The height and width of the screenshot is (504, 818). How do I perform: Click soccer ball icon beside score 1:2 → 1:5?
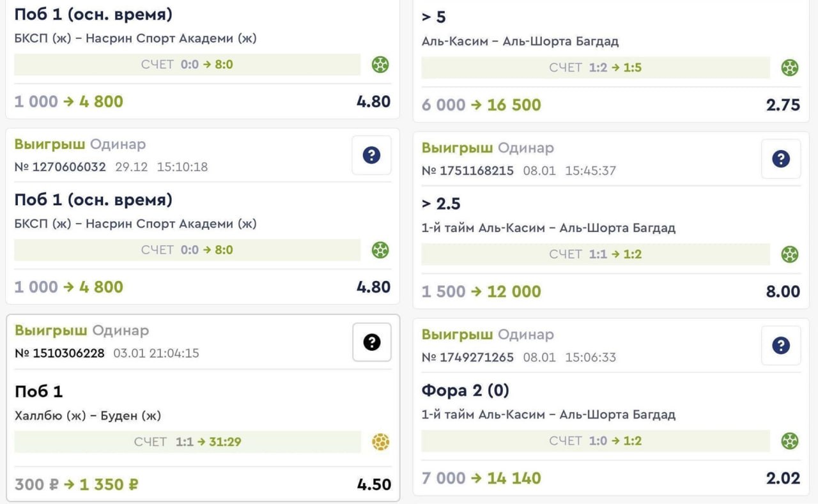pyautogui.click(x=790, y=68)
